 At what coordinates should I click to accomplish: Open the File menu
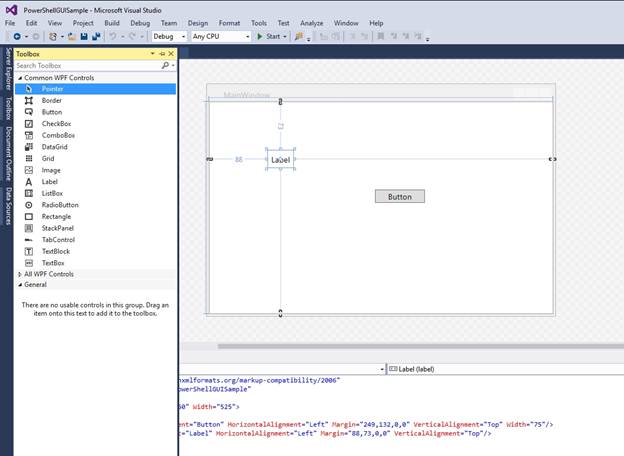[x=10, y=23]
